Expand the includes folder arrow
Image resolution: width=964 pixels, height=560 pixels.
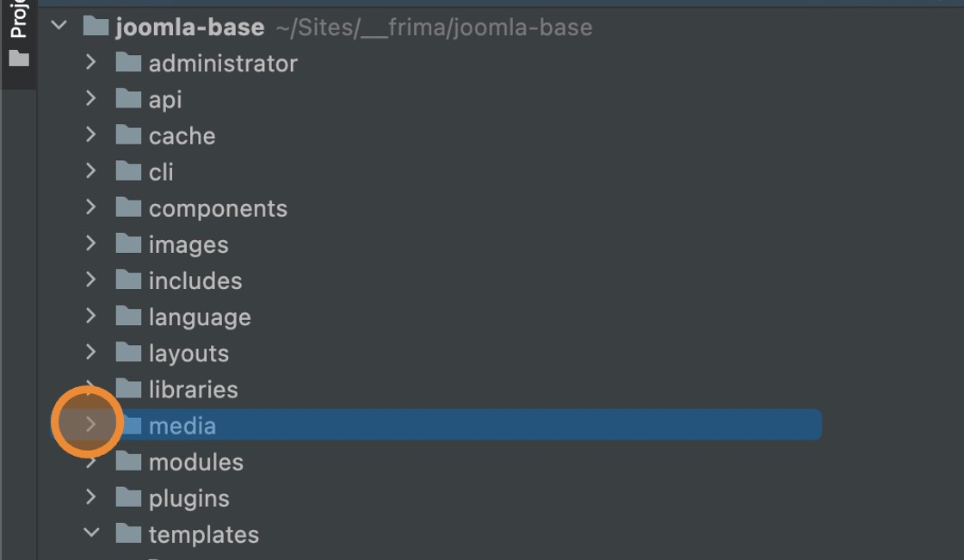click(x=90, y=280)
